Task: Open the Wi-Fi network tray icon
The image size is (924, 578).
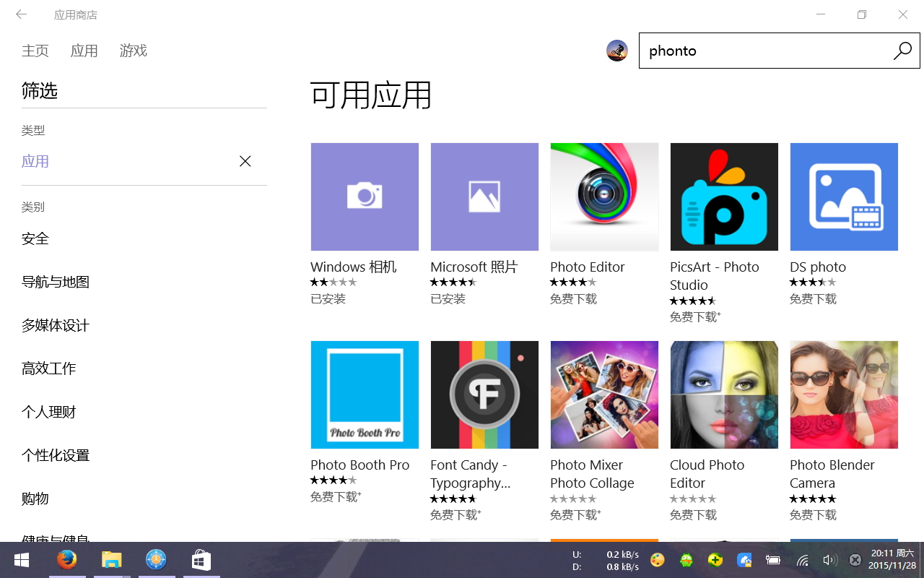Action: coord(803,560)
